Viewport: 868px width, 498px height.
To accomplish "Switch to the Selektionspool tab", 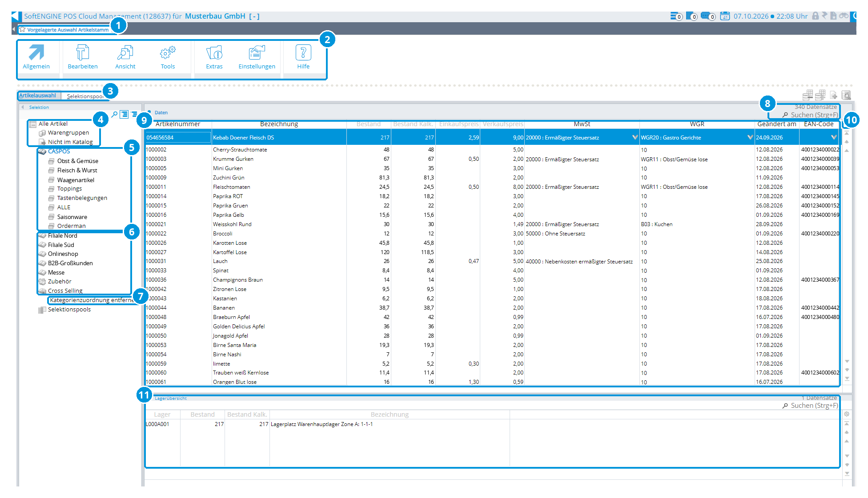I will (x=84, y=96).
